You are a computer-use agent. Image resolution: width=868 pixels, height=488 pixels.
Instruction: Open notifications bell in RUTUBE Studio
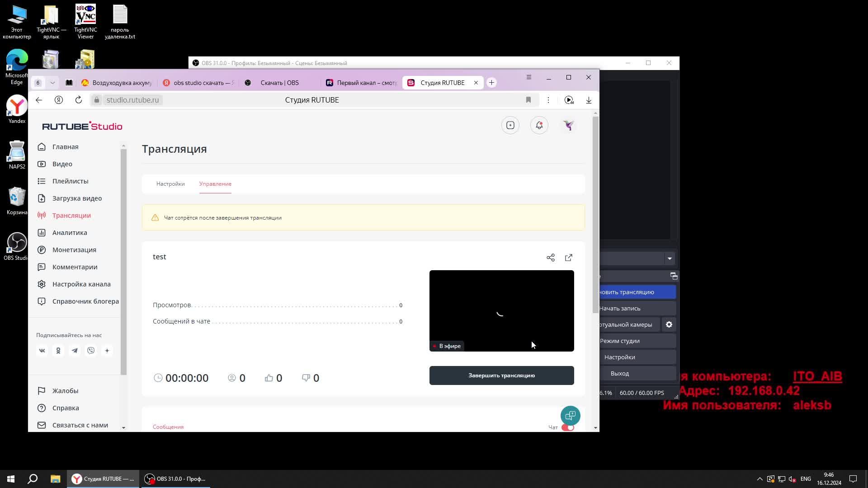coord(539,126)
